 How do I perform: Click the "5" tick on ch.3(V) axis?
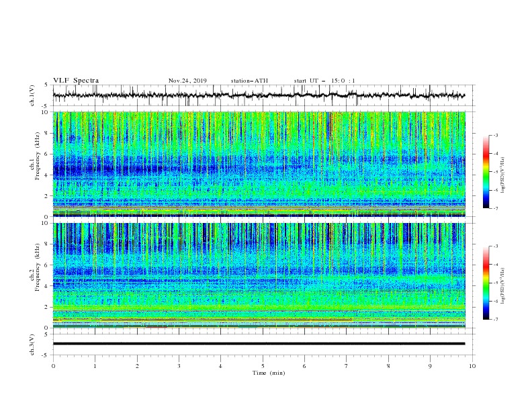point(47,334)
